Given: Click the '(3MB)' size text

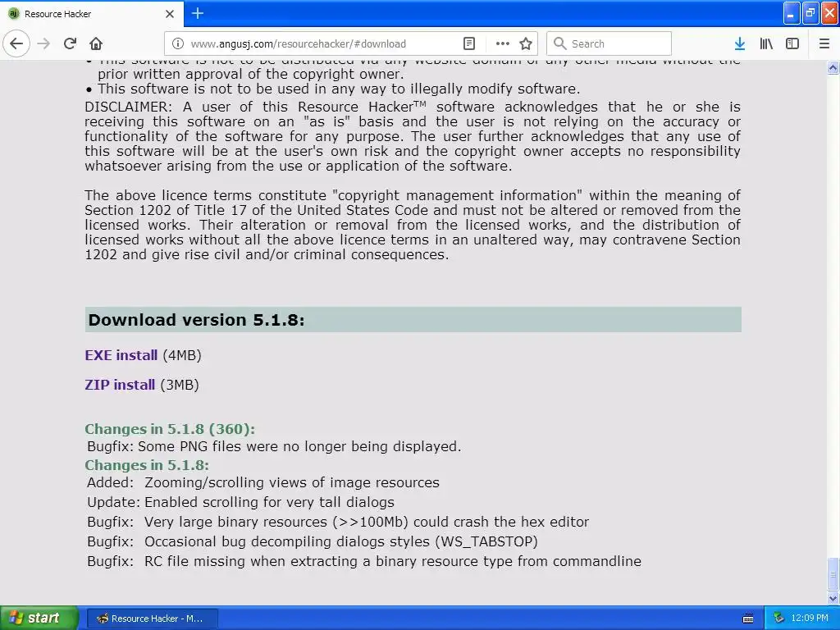Looking at the screenshot, I should pyautogui.click(x=180, y=385).
